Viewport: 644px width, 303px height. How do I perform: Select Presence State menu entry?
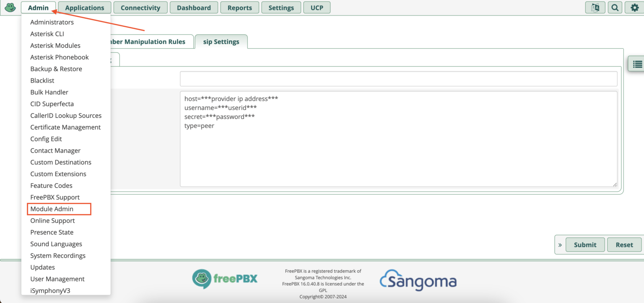[x=52, y=233]
